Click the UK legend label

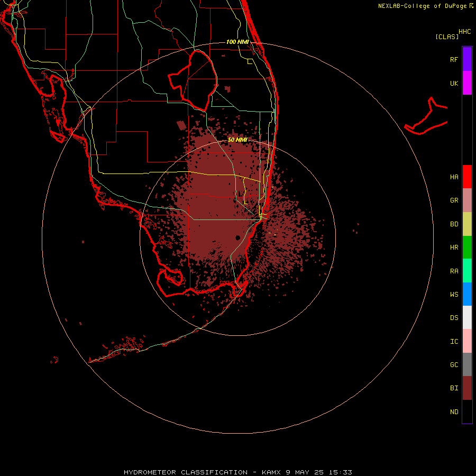[x=454, y=83]
